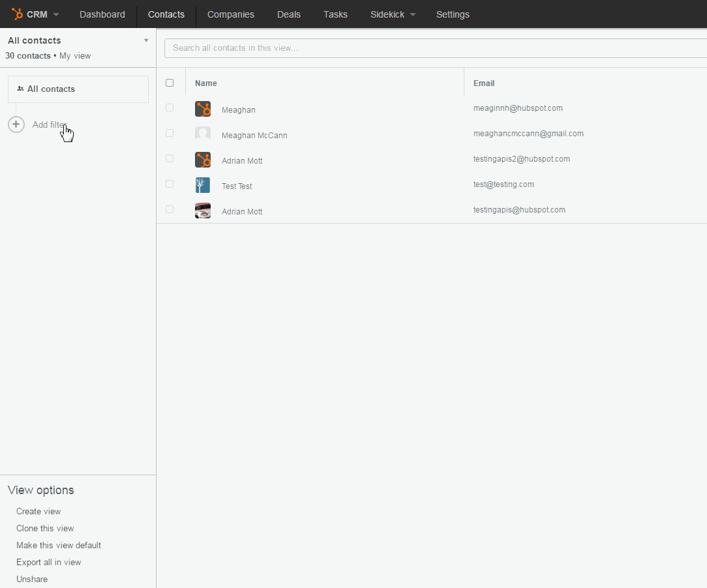Open the Deals tab

tap(289, 14)
